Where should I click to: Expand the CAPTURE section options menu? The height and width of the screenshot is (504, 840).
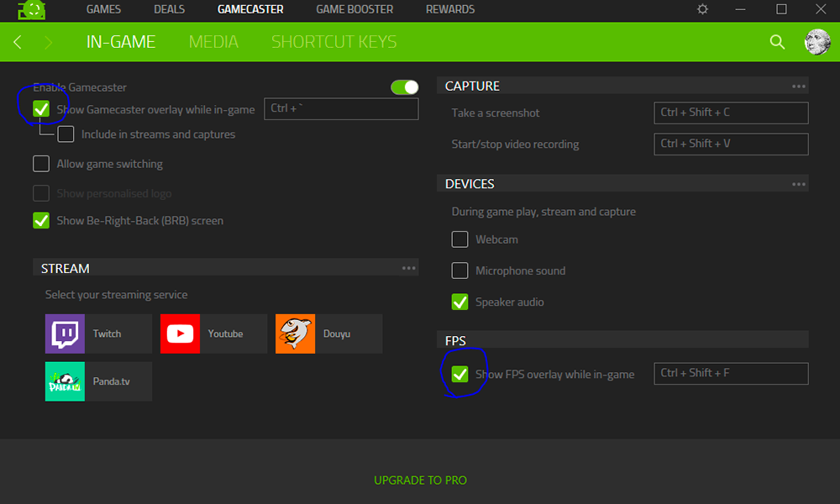pyautogui.click(x=798, y=87)
